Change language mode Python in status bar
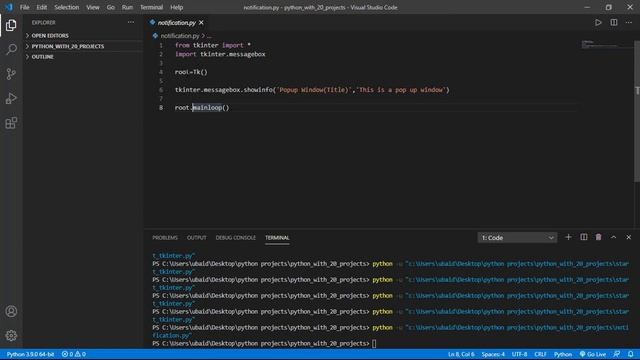640x360 pixels. click(x=563, y=354)
